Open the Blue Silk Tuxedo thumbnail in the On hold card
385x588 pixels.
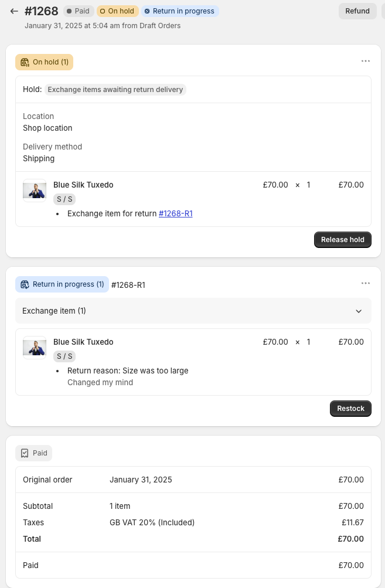[x=35, y=191]
